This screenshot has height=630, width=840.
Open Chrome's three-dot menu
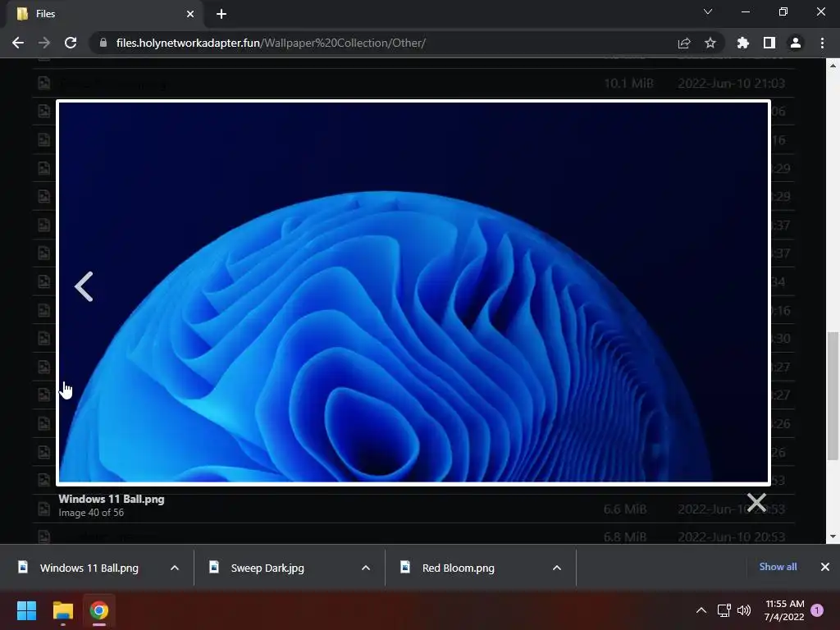point(822,43)
